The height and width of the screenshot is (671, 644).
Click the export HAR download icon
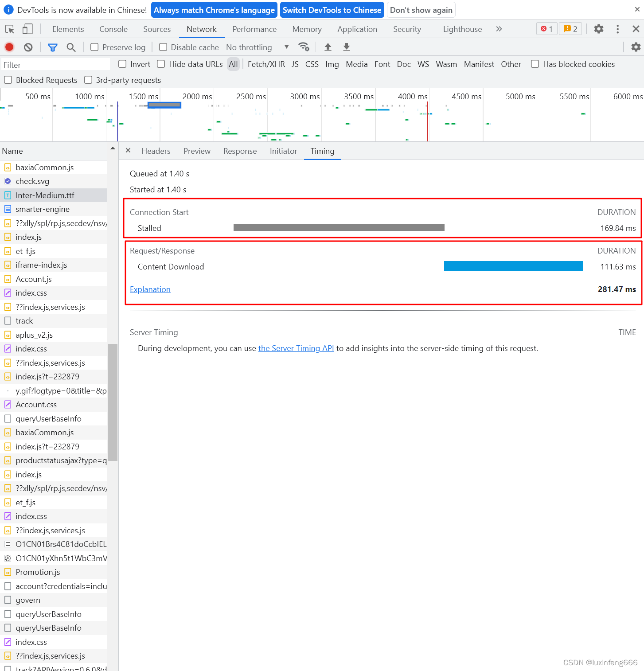pyautogui.click(x=347, y=47)
